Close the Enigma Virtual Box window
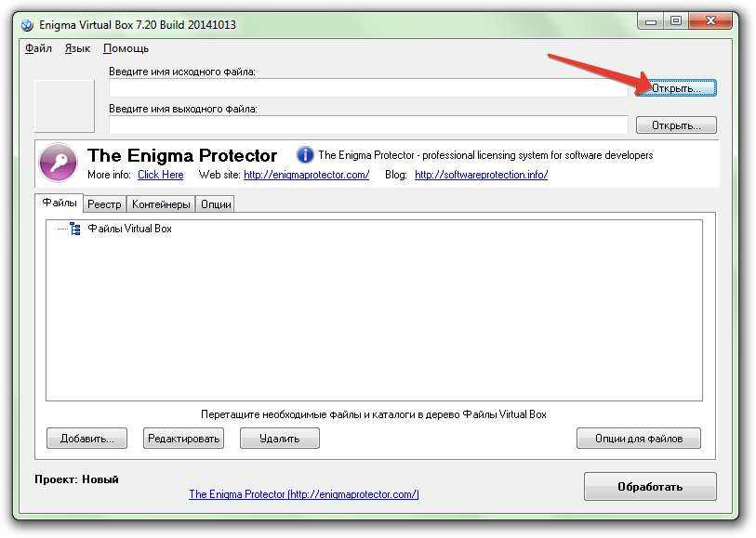Image resolution: width=756 pixels, height=538 pixels. [710, 21]
